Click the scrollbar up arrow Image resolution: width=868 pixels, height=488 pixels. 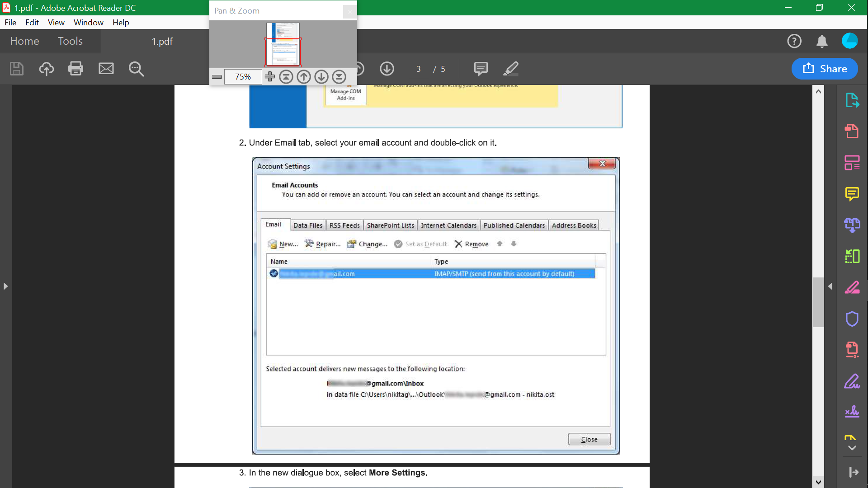[x=818, y=91]
